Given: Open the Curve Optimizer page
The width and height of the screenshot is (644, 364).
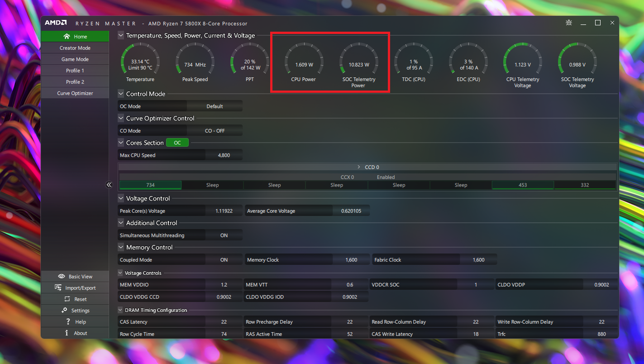Looking at the screenshot, I should click(x=75, y=93).
